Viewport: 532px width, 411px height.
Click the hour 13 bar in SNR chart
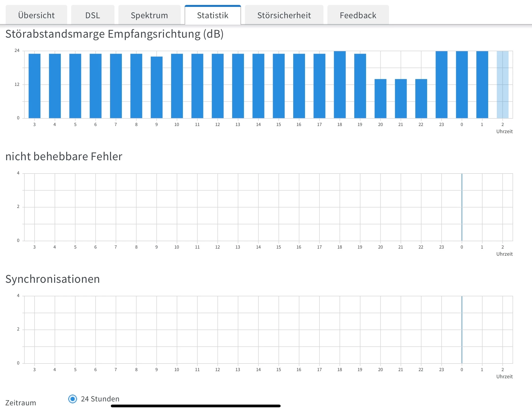click(238, 86)
